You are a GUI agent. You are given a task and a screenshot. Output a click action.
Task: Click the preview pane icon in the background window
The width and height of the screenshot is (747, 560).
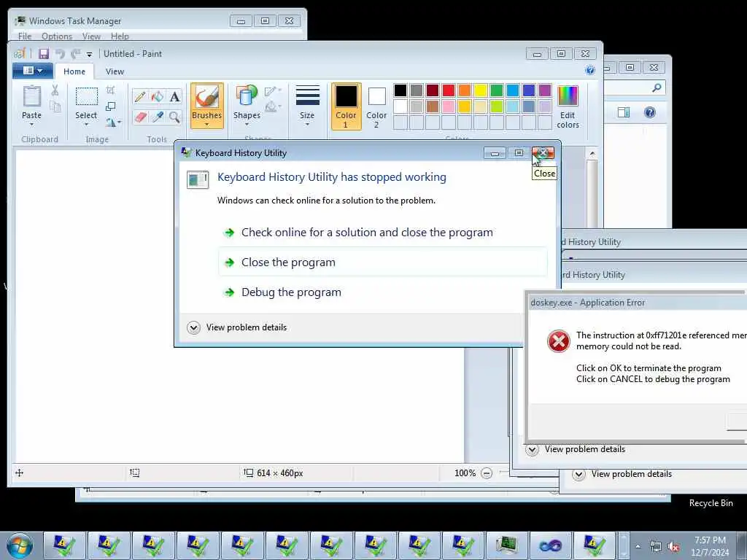(624, 112)
